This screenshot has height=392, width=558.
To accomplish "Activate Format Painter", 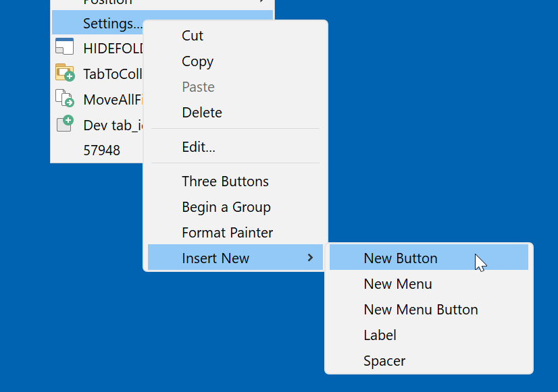I will coord(227,233).
